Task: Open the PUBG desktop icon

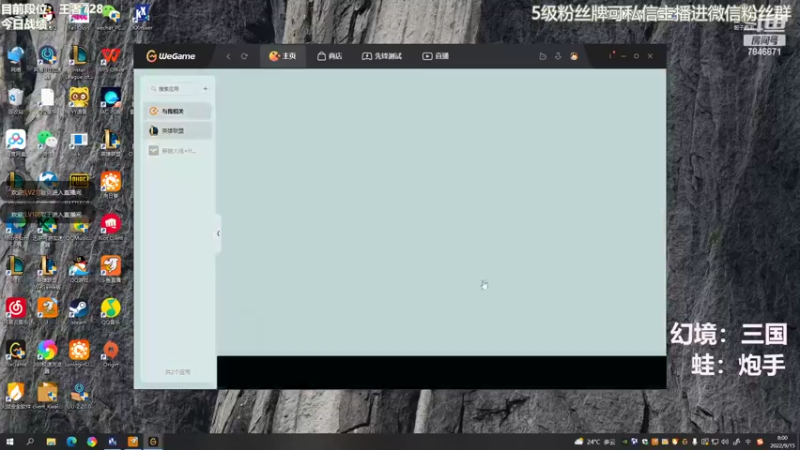Action: coord(79,183)
